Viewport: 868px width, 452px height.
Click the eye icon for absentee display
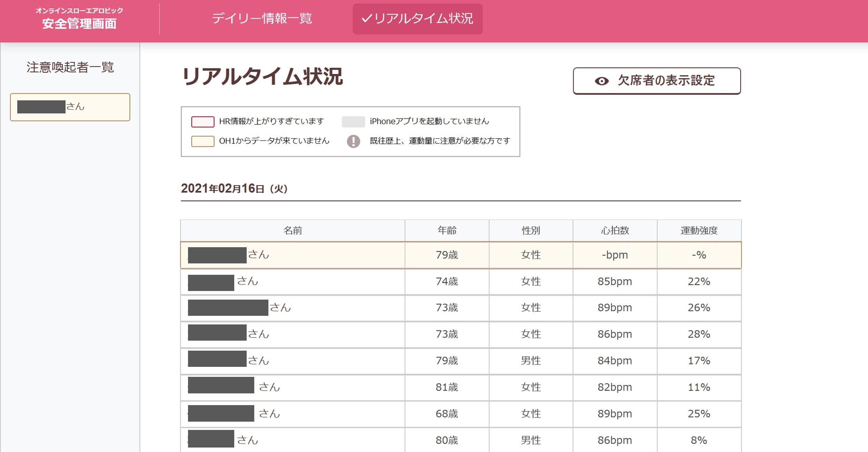(601, 81)
